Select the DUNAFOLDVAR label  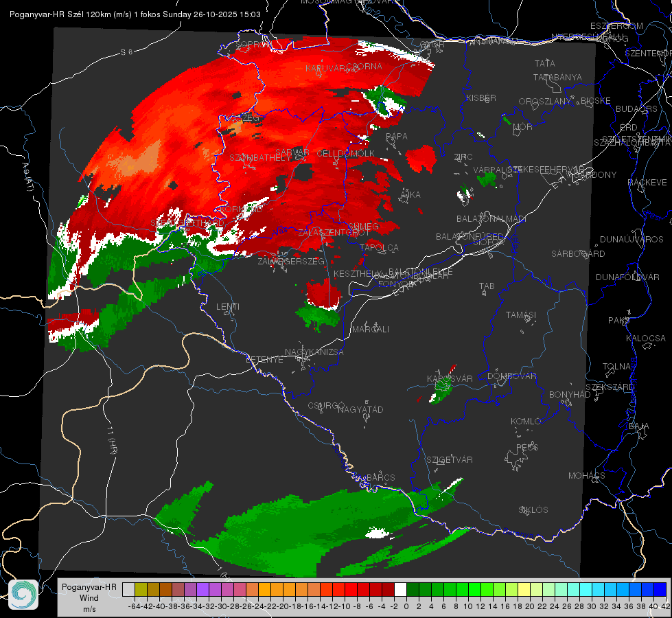coord(627,277)
